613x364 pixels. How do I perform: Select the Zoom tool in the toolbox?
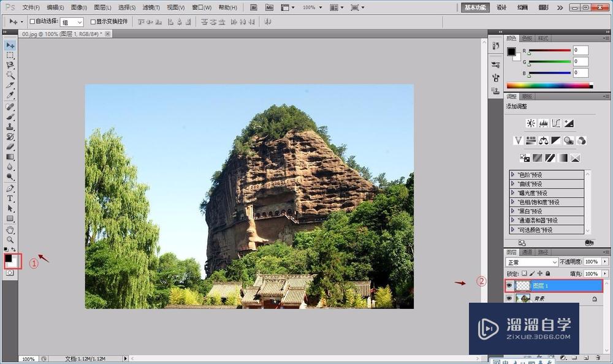[x=10, y=240]
